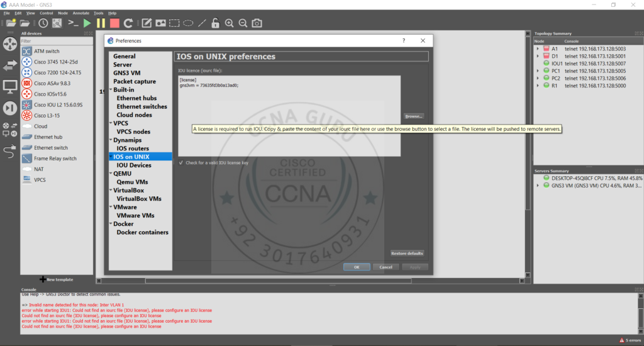
Task: Click Browse for iourc file
Action: pos(414,116)
